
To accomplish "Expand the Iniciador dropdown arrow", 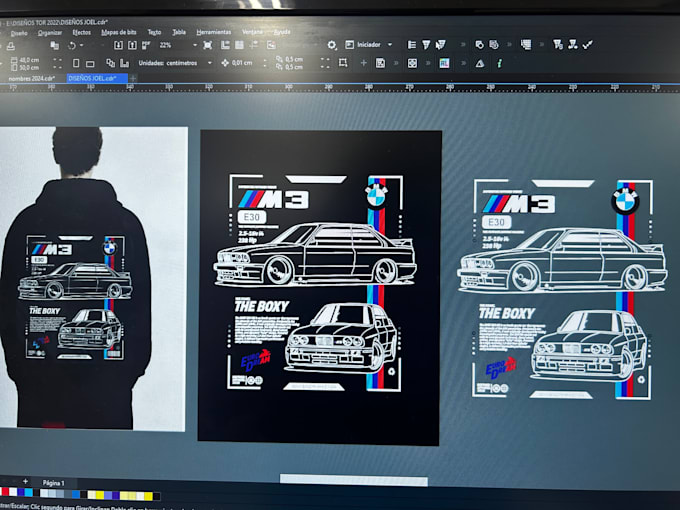I will [x=390, y=44].
